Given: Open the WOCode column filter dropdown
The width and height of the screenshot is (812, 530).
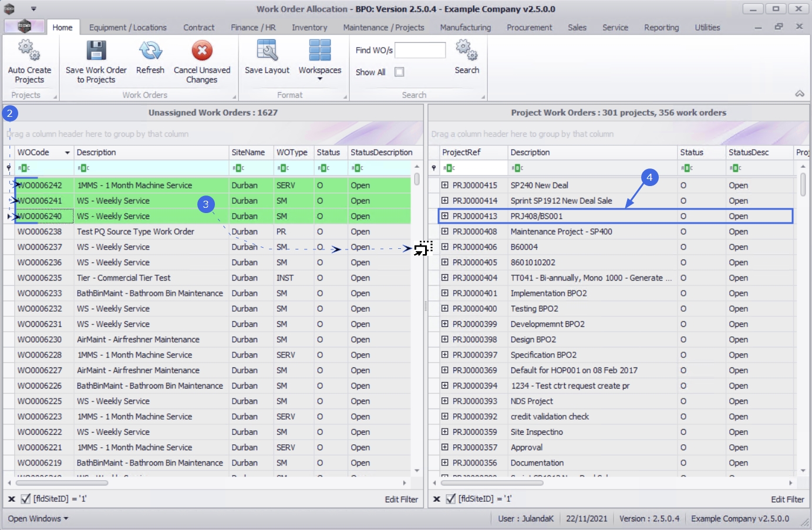Looking at the screenshot, I should [67, 153].
